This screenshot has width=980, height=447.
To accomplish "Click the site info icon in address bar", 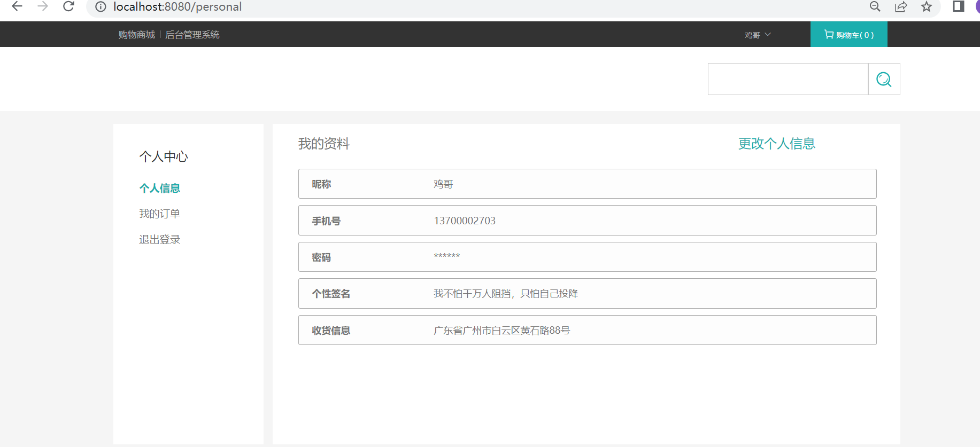I will (101, 7).
